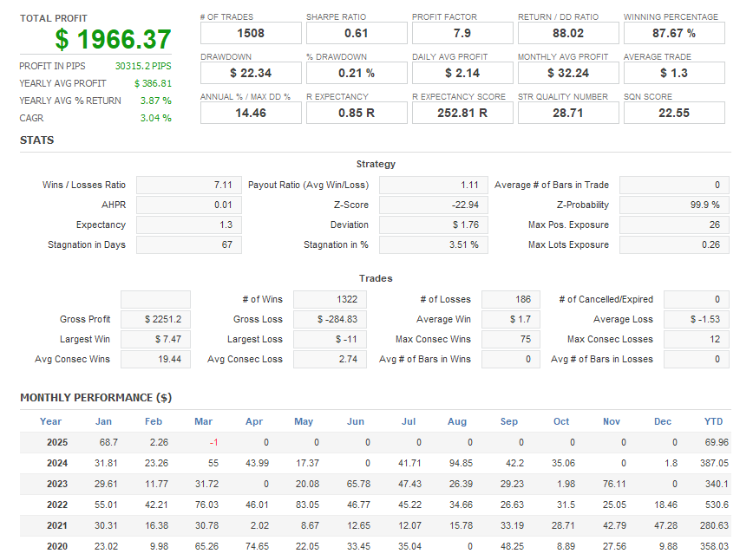
Task: Click the Annual % / Max DD % value 14.46
Action: [x=251, y=113]
